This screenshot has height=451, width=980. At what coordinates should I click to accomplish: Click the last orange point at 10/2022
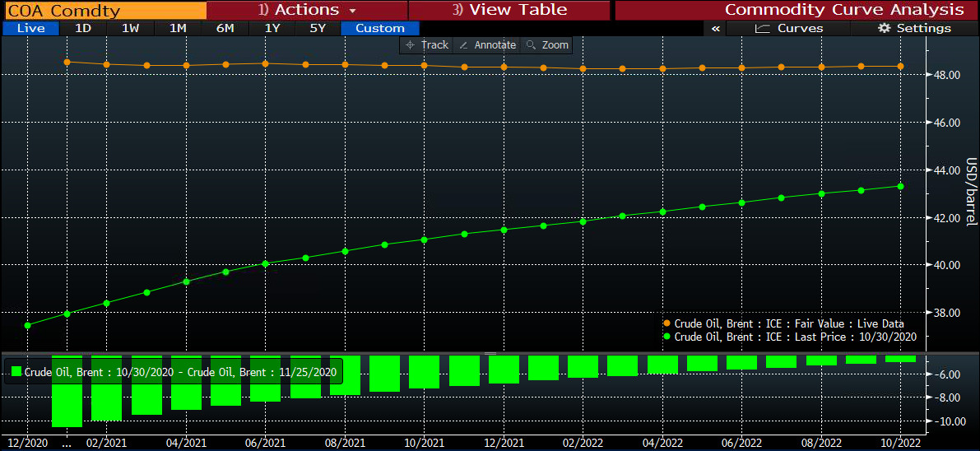click(x=901, y=67)
